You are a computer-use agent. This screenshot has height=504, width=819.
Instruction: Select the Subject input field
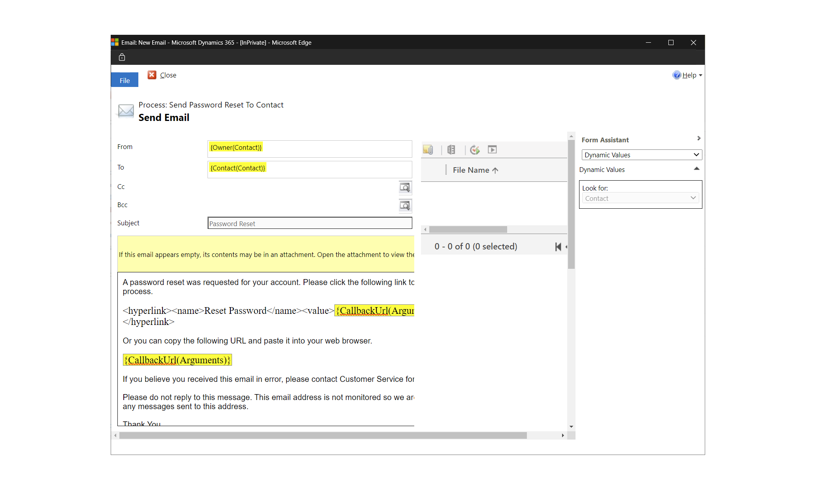(309, 223)
